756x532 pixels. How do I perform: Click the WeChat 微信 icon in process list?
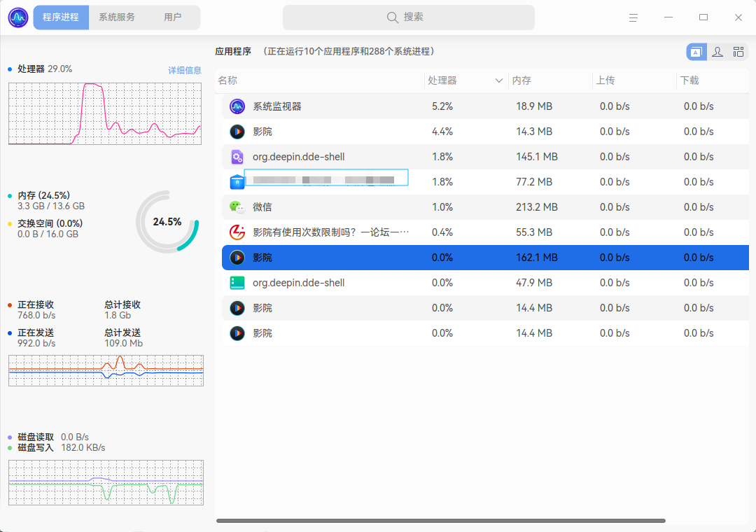point(237,207)
